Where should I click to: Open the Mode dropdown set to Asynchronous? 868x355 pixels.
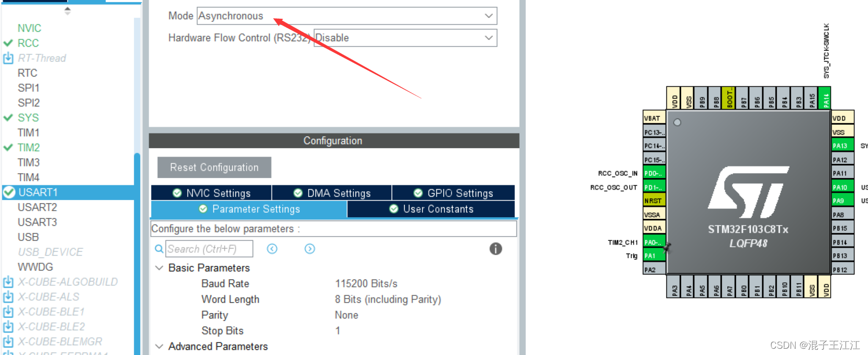(347, 16)
